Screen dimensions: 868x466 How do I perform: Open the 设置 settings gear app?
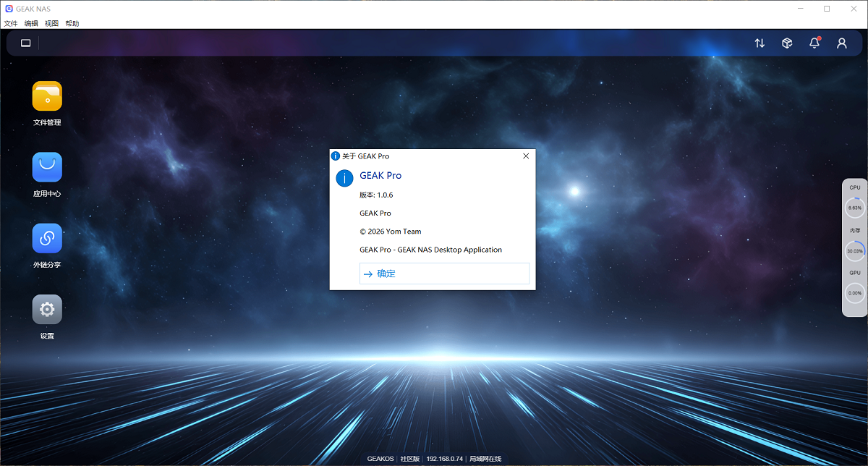[47, 310]
